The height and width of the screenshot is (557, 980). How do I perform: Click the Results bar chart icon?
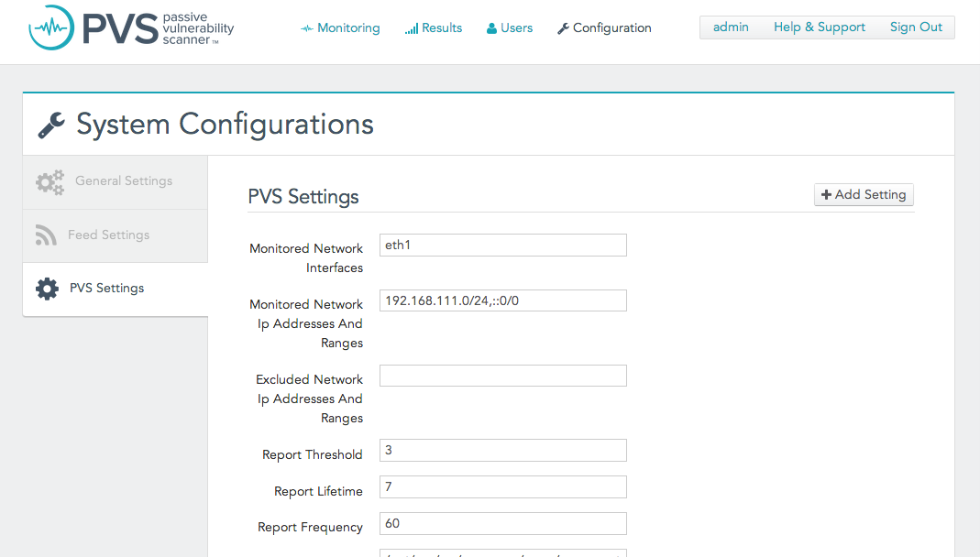[x=412, y=28]
